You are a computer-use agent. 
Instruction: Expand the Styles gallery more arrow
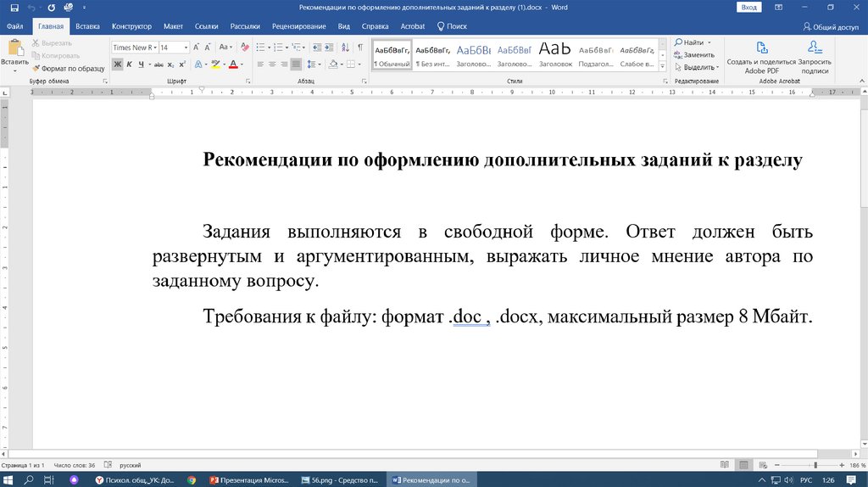pos(662,65)
